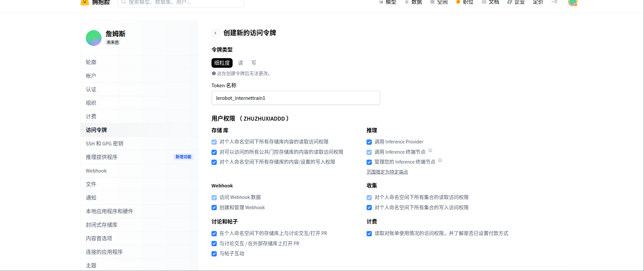644x271 pixels.
Task: Open 本地应用程序和硬件 settings
Action: [139, 211]
